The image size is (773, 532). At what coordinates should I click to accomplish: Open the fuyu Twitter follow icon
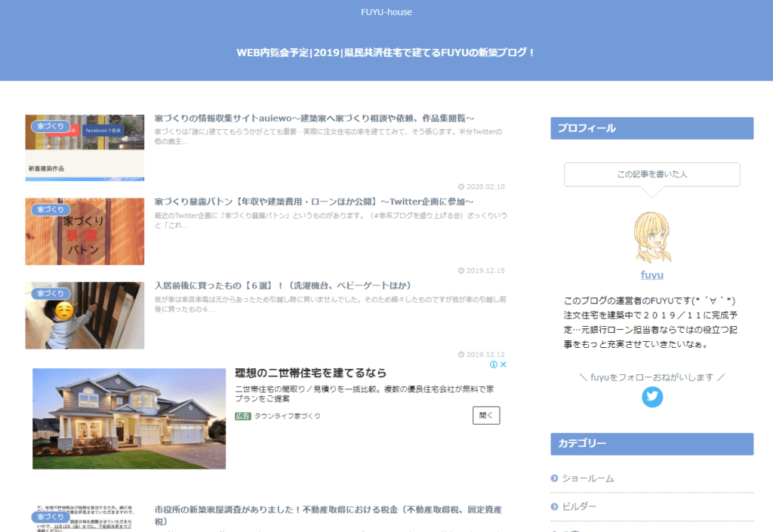[651, 397]
